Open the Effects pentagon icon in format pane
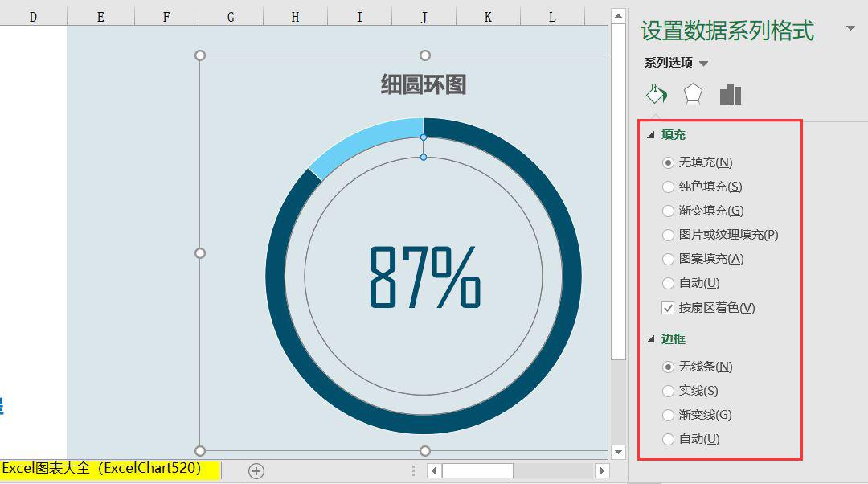The width and height of the screenshot is (868, 484). point(693,94)
